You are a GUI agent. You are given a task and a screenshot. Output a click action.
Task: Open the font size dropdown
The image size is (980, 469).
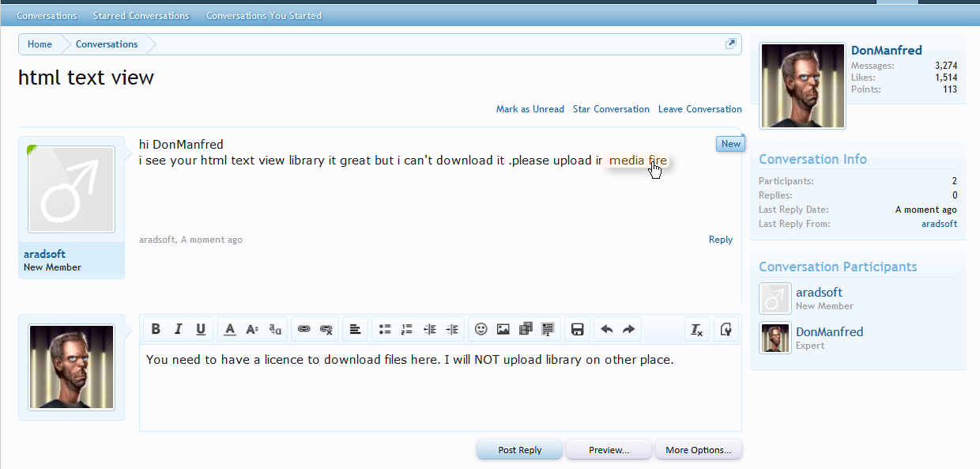[x=252, y=329]
